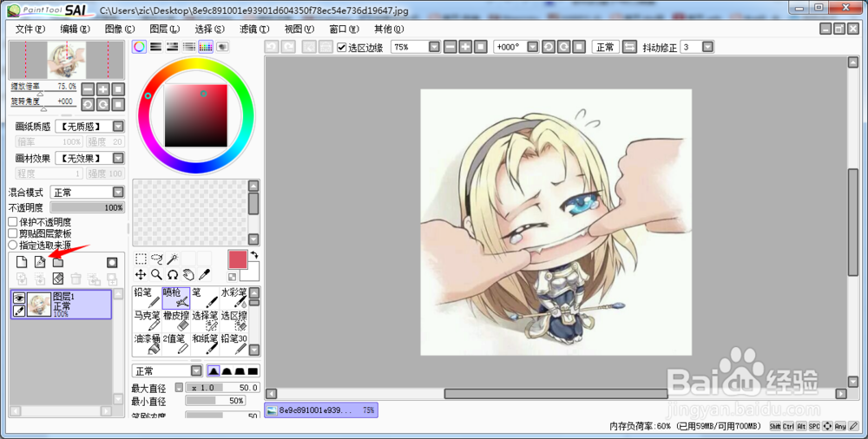The width and height of the screenshot is (868, 439).
Task: Flip canvas horizontally in top toolbar
Action: [x=629, y=47]
